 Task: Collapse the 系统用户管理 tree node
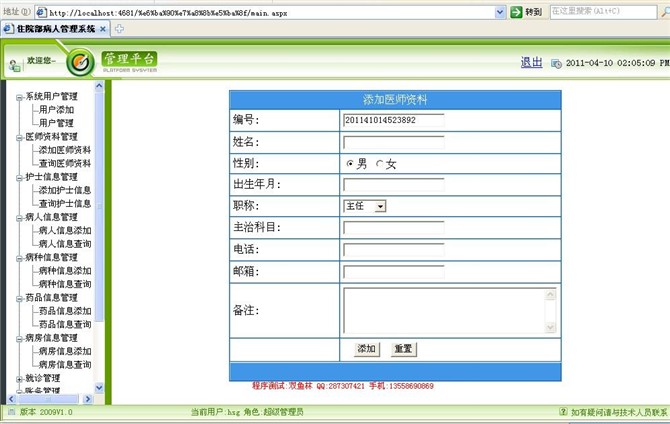19,98
